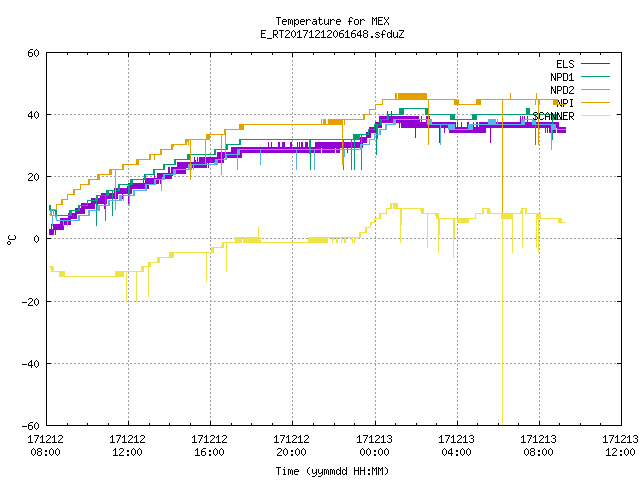Click the SCANNER legend label
The width and height of the screenshot is (640, 480).
[553, 116]
